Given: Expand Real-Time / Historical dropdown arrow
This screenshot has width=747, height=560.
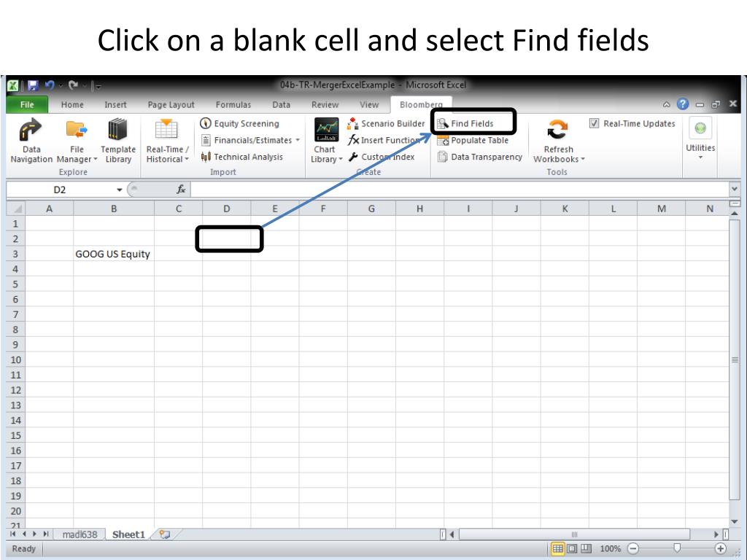Looking at the screenshot, I should coord(187,160).
